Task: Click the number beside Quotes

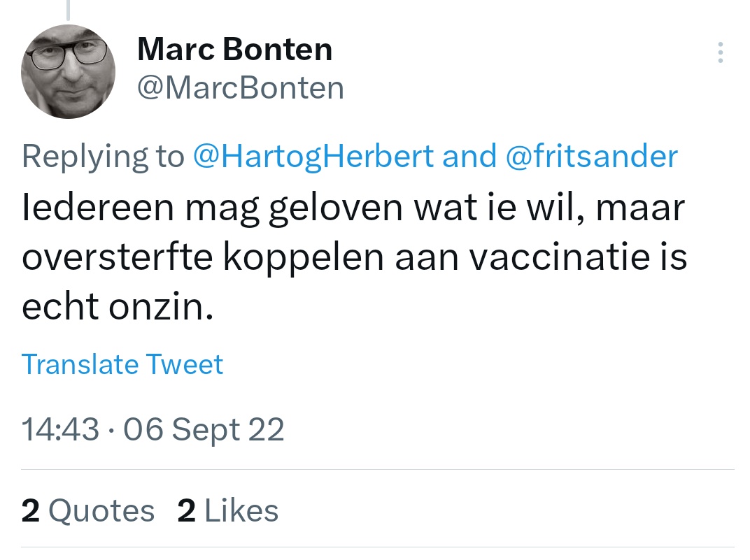Action: 30,511
